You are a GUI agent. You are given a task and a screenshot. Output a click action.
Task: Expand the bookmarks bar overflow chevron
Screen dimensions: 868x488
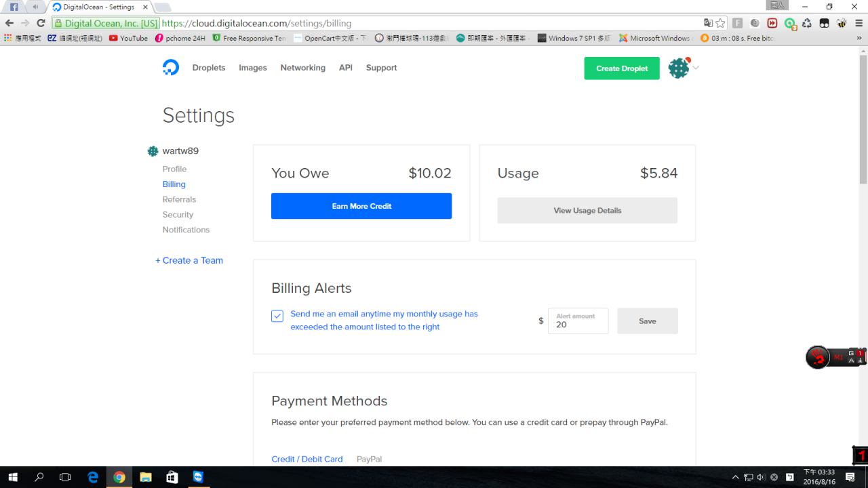(860, 38)
